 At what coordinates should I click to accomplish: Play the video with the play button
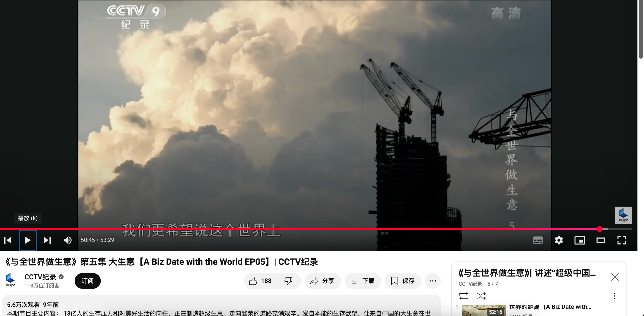coord(28,240)
